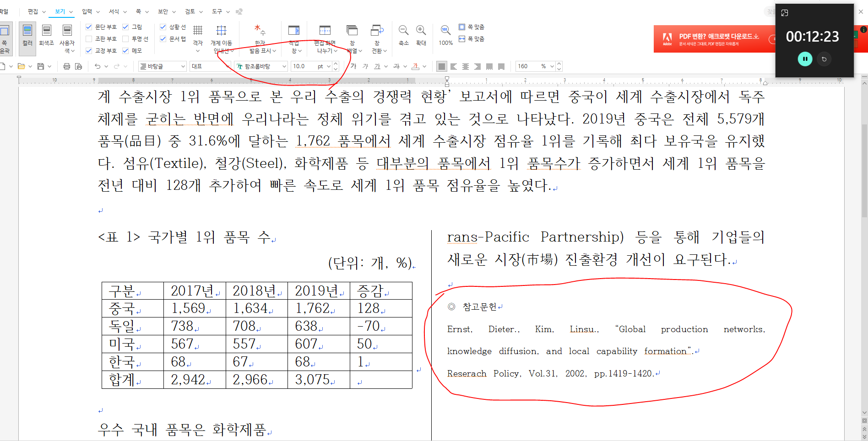Viewport: 868px width, 441px height.
Task: Click the Adobe PDF 변환 banner
Action: tap(714, 39)
